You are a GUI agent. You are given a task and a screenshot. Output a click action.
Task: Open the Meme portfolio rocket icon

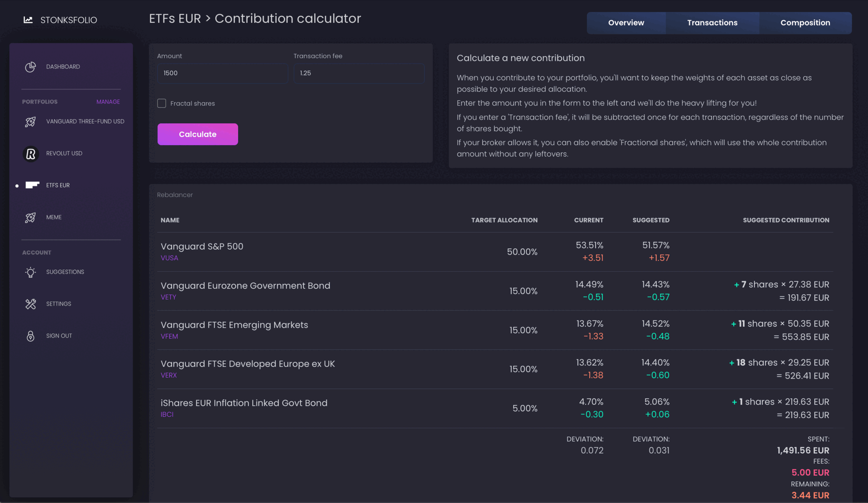30,218
